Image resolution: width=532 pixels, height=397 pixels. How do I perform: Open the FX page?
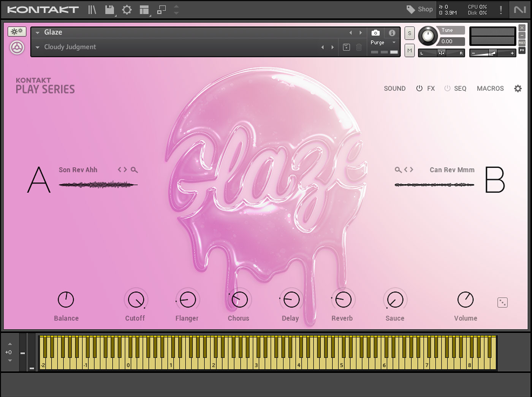(431, 89)
